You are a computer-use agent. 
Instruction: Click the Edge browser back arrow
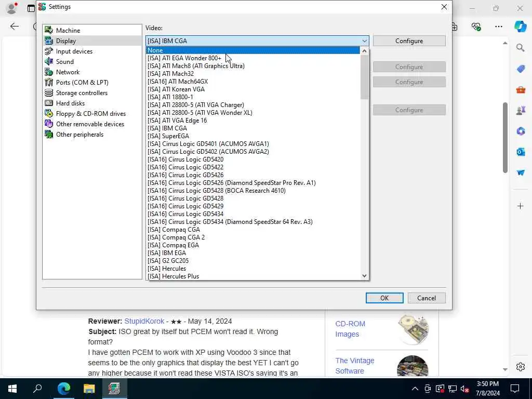(x=14, y=26)
